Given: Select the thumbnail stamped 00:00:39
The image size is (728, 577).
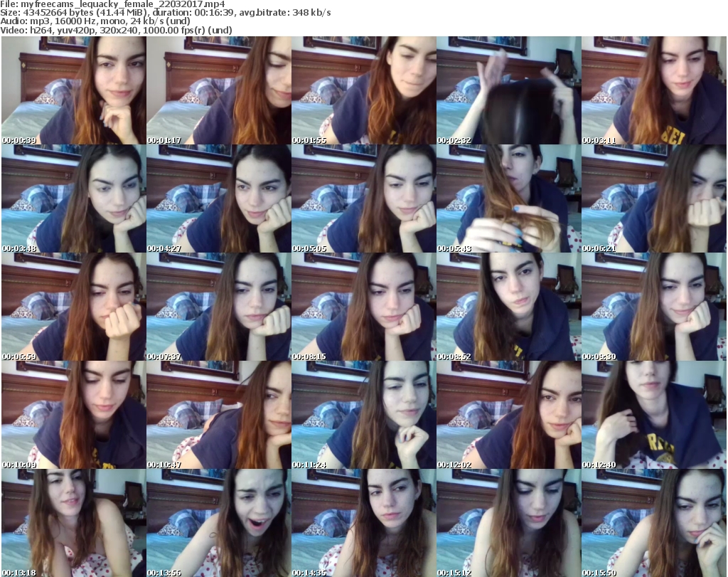Looking at the screenshot, I should pos(74,90).
